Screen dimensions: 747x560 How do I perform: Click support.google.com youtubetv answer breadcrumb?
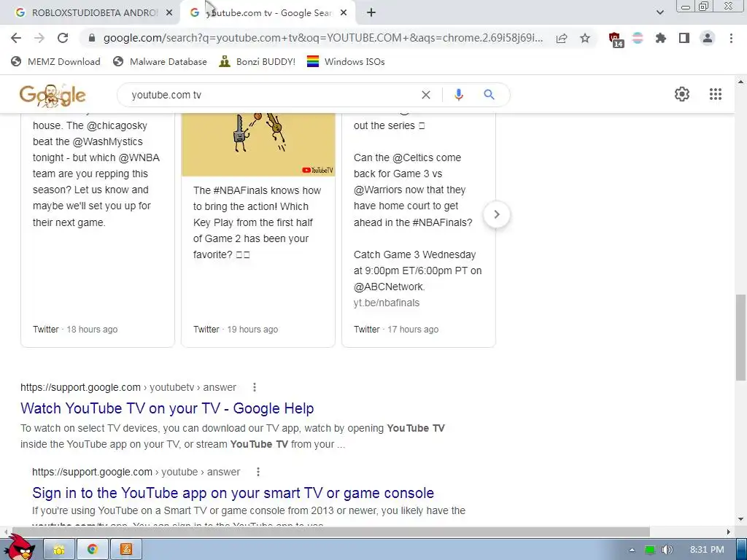tap(128, 387)
